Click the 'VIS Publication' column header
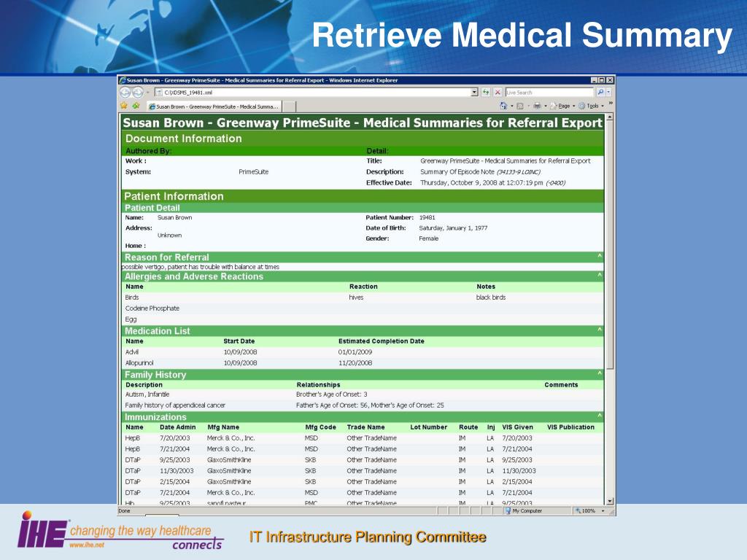The width and height of the screenshot is (747, 560). tap(570, 427)
